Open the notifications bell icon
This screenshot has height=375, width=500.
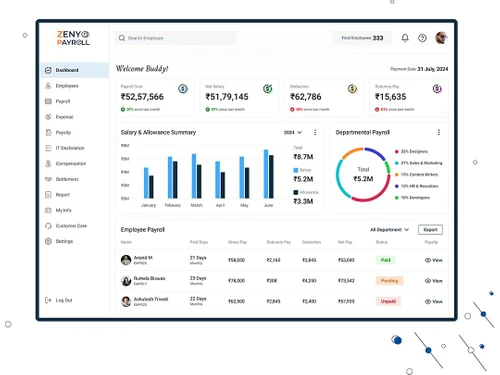pos(405,38)
